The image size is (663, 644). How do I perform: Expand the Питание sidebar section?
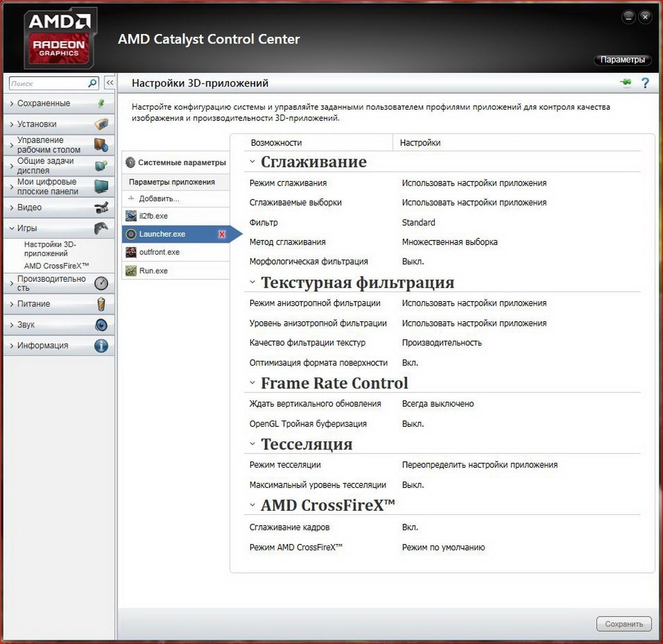[11, 304]
